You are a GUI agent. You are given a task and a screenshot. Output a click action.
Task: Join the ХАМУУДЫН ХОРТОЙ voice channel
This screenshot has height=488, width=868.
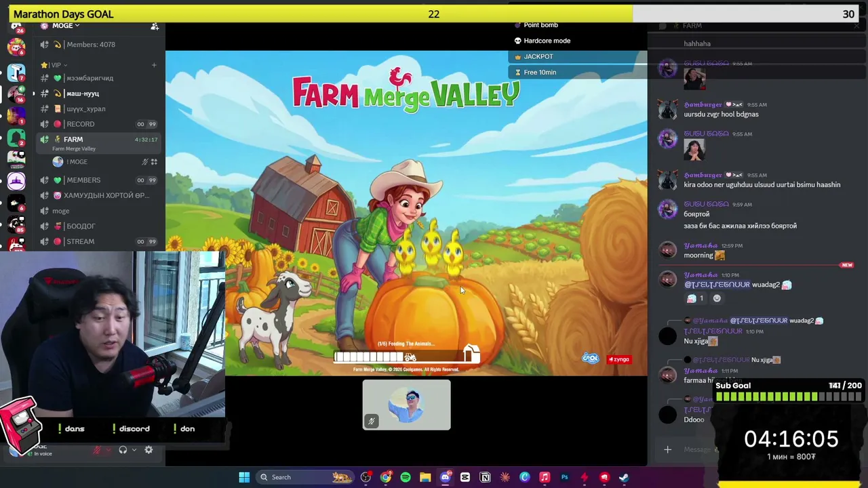click(98, 196)
